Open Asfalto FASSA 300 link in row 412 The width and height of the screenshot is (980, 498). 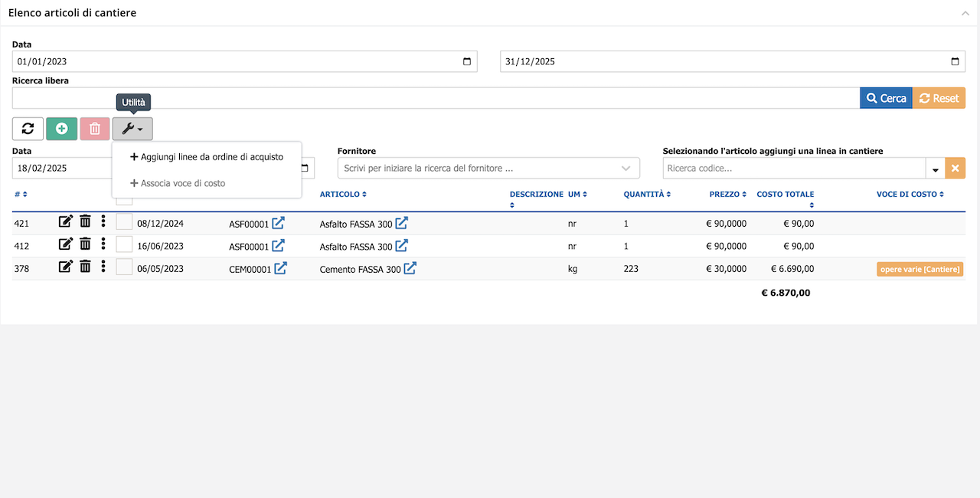tap(402, 246)
